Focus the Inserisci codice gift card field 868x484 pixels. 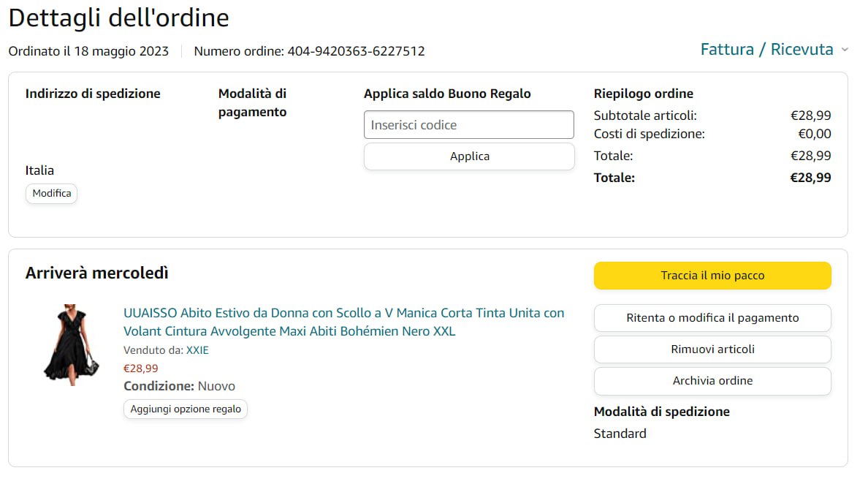click(469, 125)
